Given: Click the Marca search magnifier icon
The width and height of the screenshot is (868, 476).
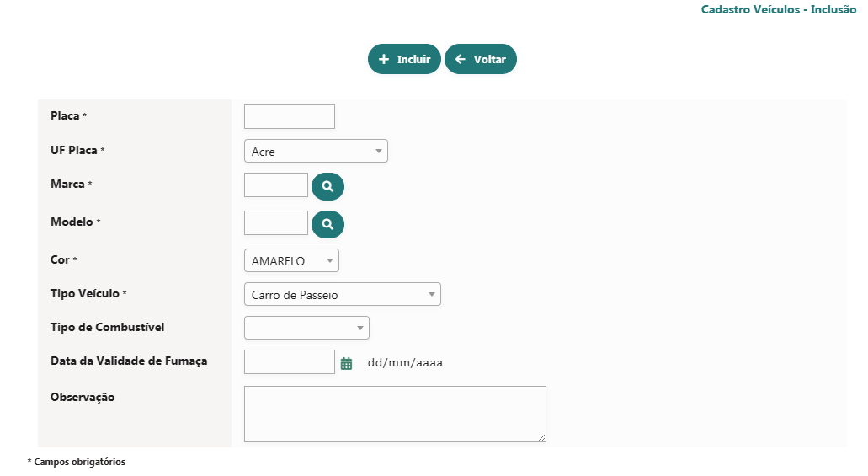Looking at the screenshot, I should 327,186.
